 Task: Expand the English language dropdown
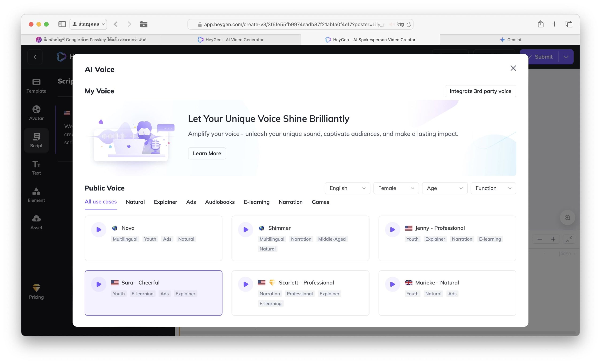(347, 188)
